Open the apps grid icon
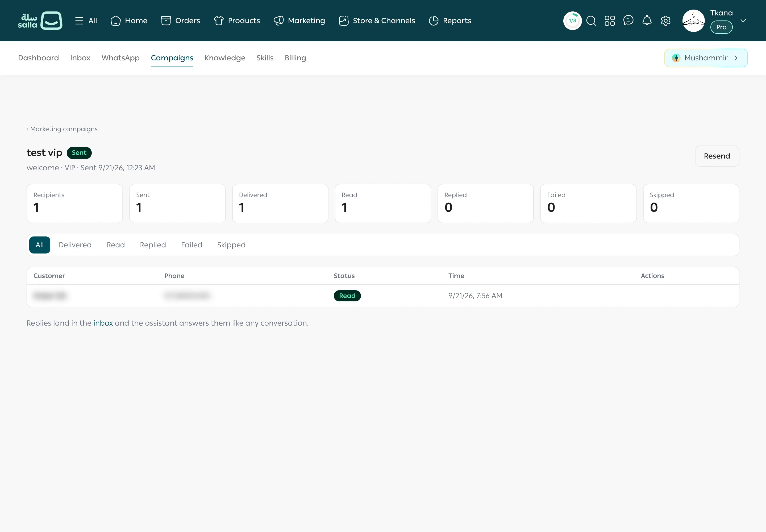The image size is (766, 532). coord(610,21)
